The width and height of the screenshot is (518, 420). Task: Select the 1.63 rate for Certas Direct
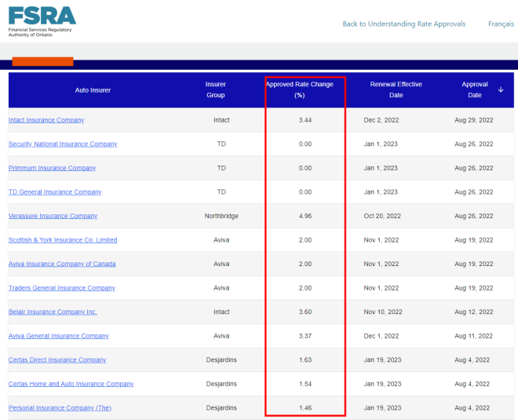point(305,360)
